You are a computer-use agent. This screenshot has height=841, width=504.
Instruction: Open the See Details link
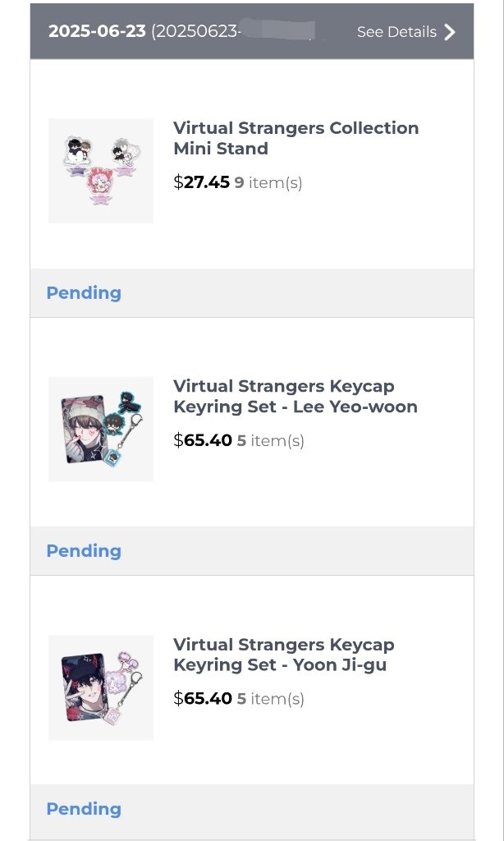(x=396, y=32)
